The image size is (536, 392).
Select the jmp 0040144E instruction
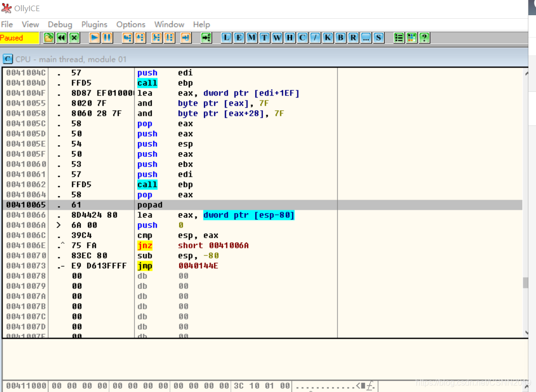[x=178, y=266]
